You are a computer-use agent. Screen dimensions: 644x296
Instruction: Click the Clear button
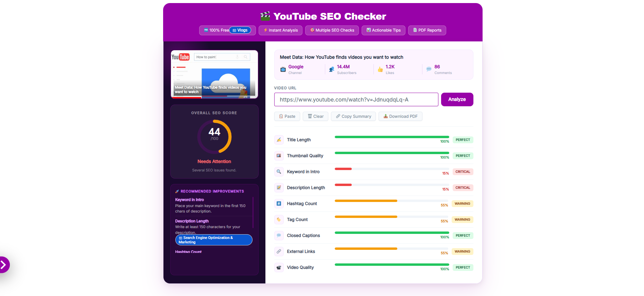tap(316, 116)
